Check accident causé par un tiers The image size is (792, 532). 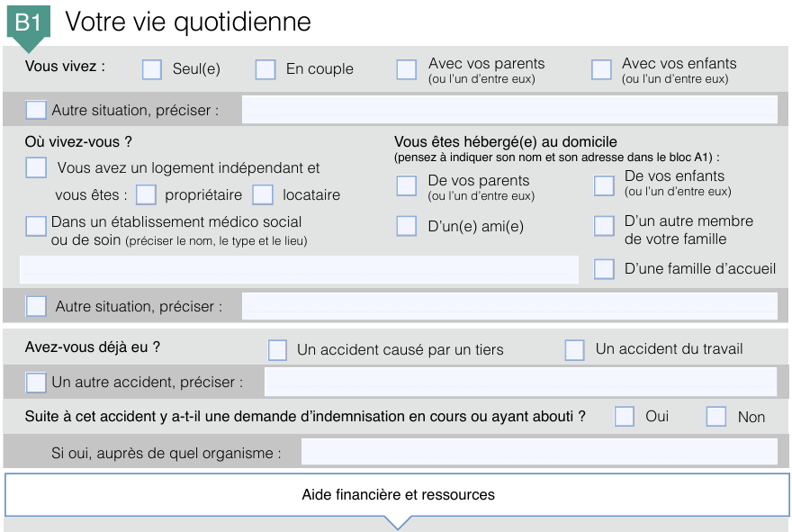pyautogui.click(x=277, y=350)
